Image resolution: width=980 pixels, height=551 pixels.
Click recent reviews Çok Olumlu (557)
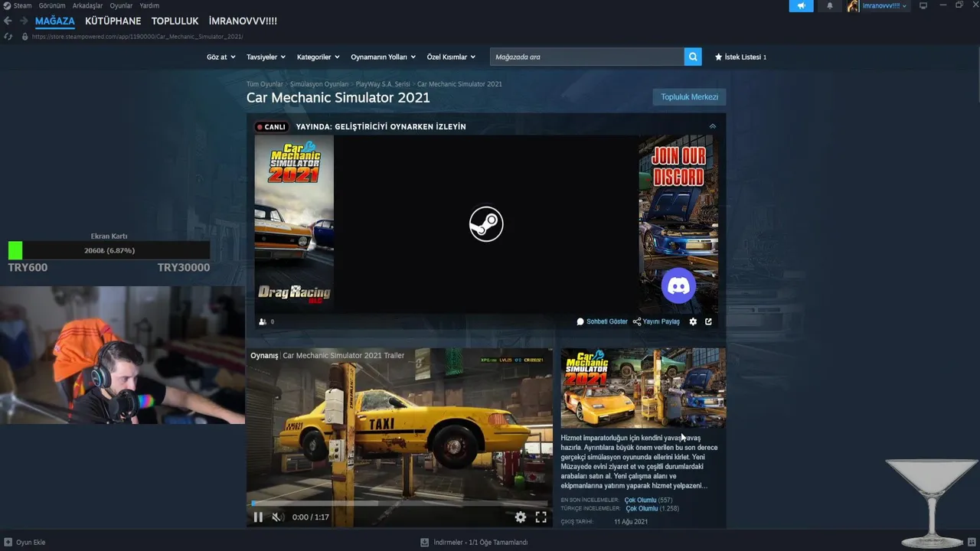648,500
